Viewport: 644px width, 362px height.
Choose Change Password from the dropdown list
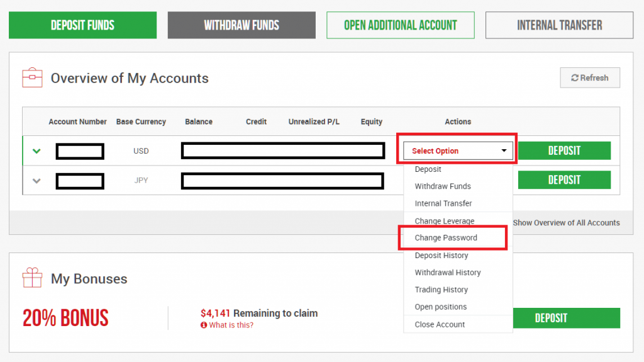point(446,238)
